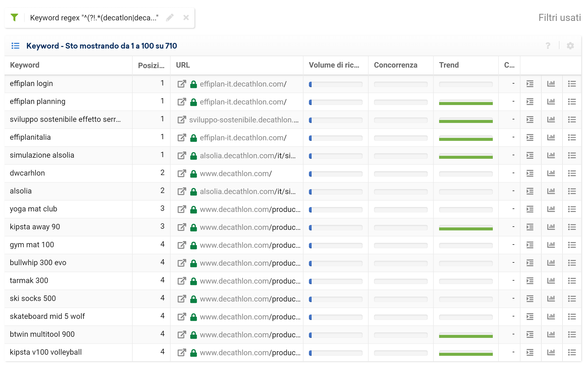Image resolution: width=588 pixels, height=368 pixels.
Task: Open Filtri usati
Action: click(x=560, y=18)
